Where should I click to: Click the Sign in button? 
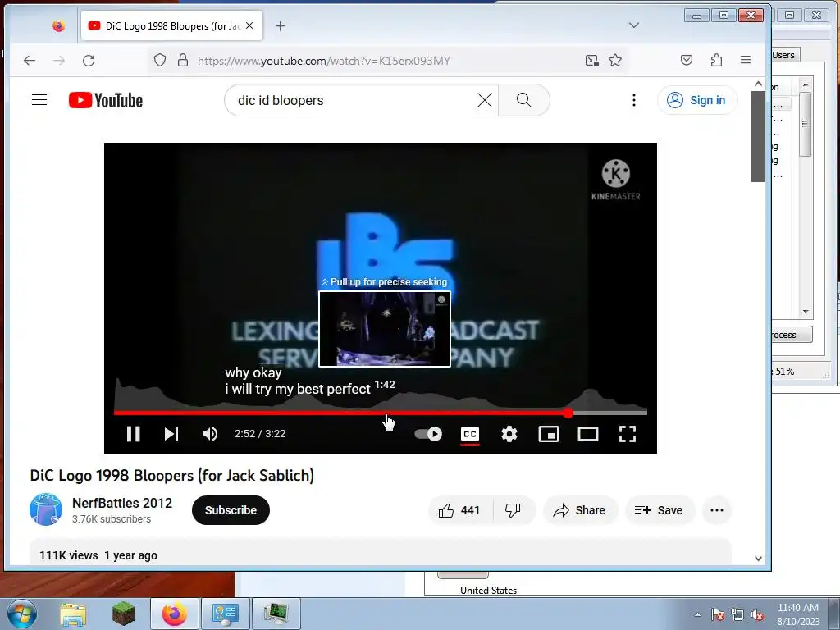(697, 100)
